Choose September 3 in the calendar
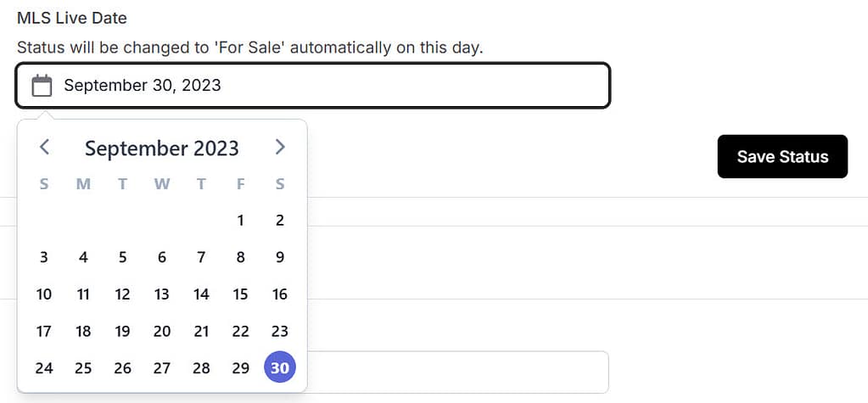The image size is (868, 403). (44, 257)
